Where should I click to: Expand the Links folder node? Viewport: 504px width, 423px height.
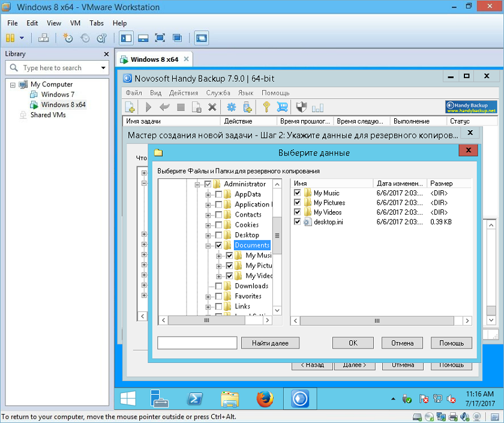click(208, 307)
